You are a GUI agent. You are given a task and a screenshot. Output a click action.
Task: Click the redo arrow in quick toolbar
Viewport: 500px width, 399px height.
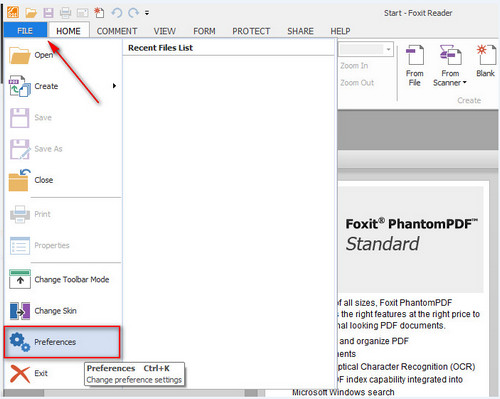pos(134,13)
